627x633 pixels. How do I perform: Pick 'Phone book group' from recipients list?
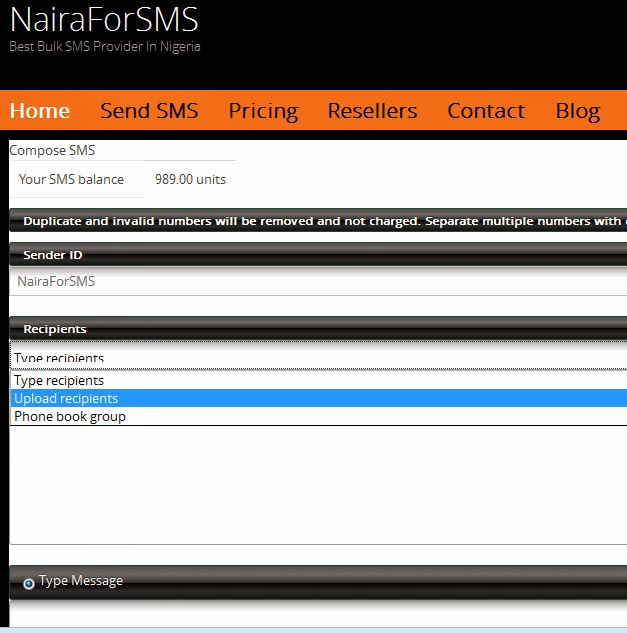[x=318, y=416]
